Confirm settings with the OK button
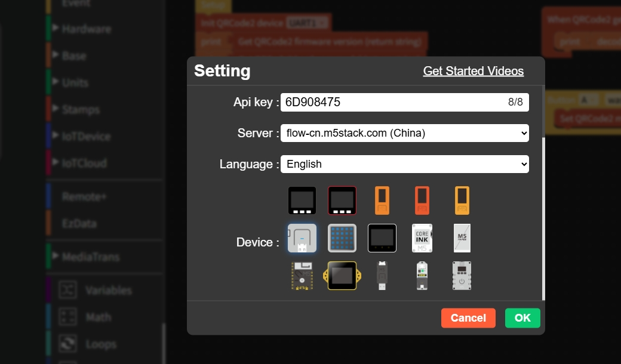Image resolution: width=621 pixels, height=364 pixels. click(522, 318)
